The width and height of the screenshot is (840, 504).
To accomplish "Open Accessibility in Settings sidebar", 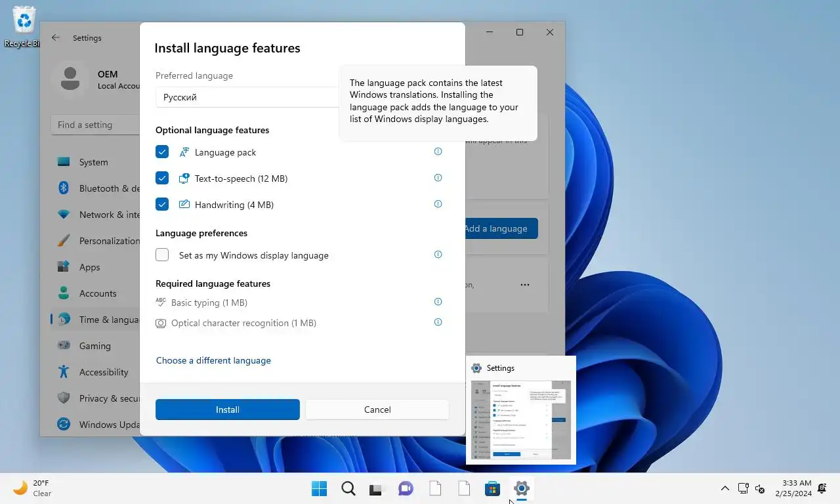I will pyautogui.click(x=96, y=372).
